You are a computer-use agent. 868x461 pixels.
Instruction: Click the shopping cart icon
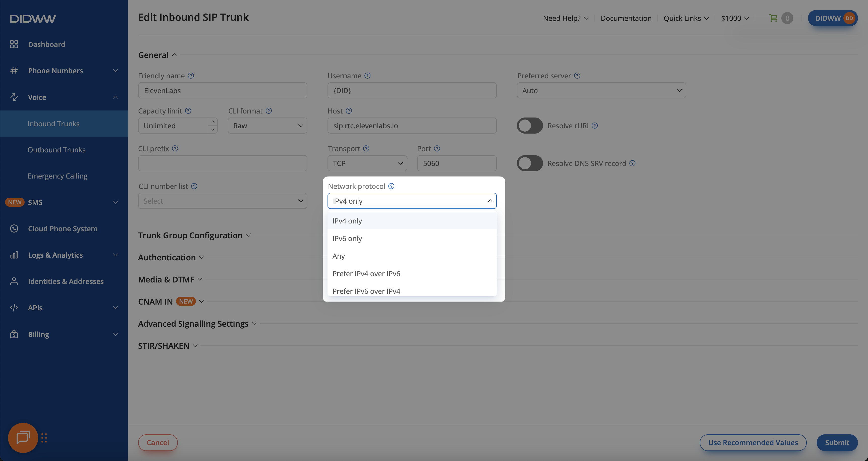pos(773,18)
